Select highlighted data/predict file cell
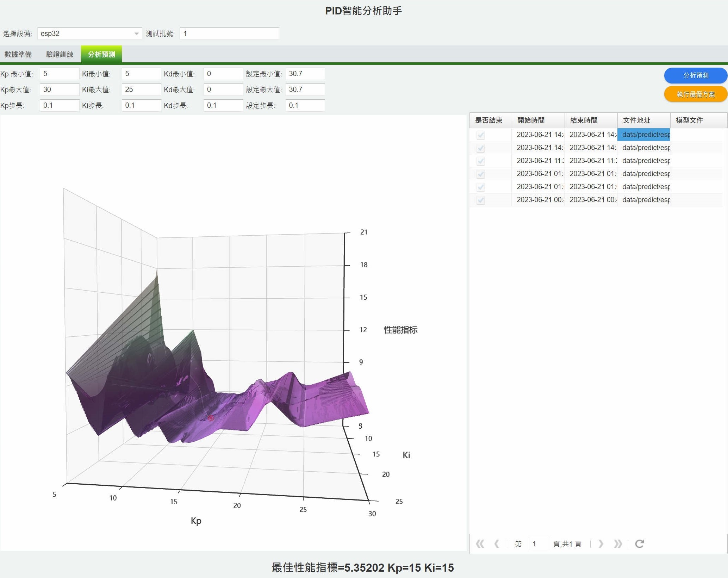This screenshot has height=578, width=728. tap(643, 135)
